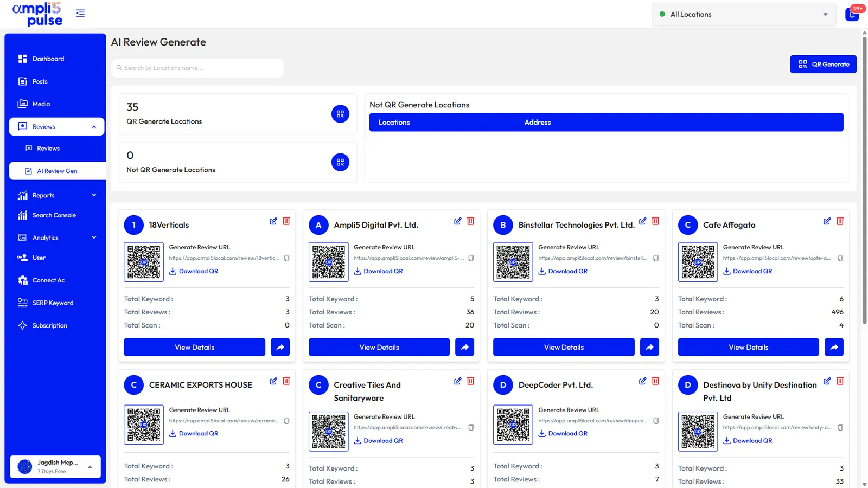Open the All Locations dropdown
Screen dimensions: 868x488
click(x=744, y=15)
